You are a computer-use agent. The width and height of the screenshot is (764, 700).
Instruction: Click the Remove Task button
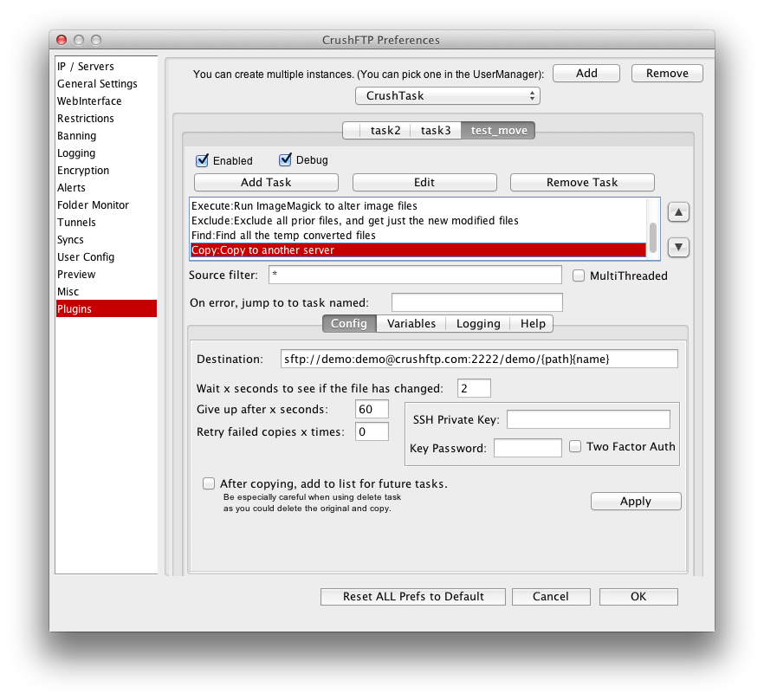click(x=582, y=182)
